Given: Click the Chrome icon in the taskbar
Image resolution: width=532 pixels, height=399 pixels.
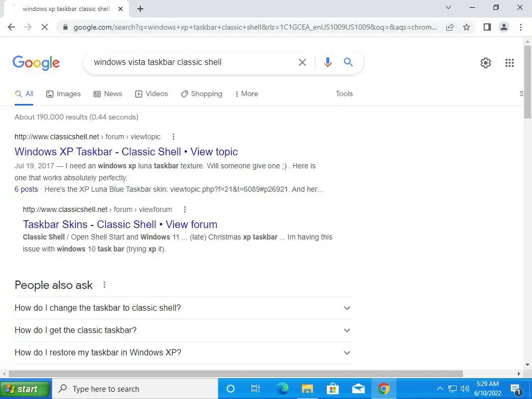Looking at the screenshot, I should click(384, 389).
